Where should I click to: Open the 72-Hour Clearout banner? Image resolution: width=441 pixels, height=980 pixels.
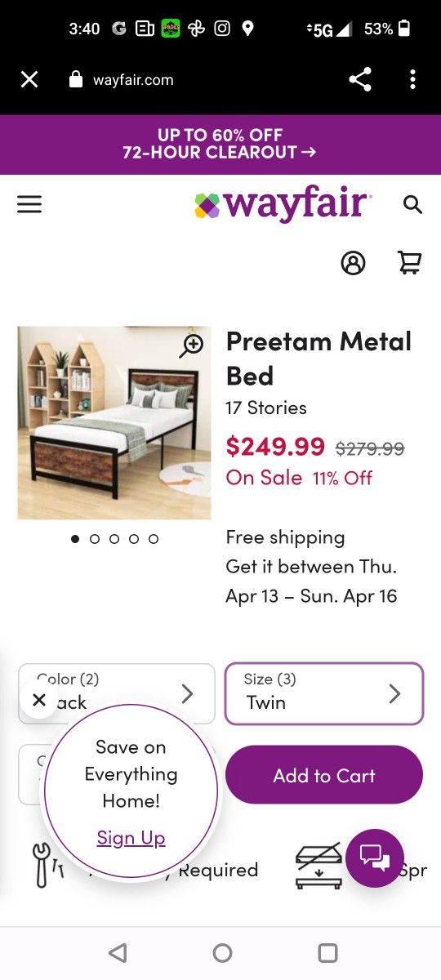click(x=220, y=144)
